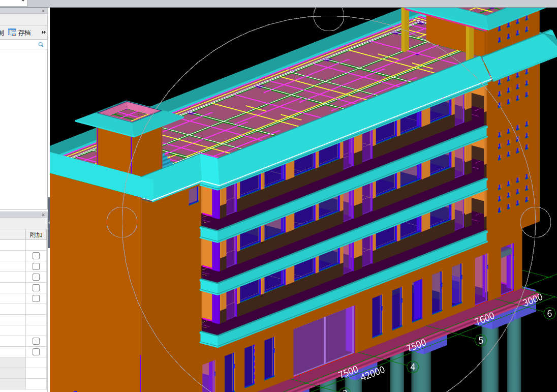Tick the second-to-last 附加 checkbox
Screen dimensions: 557x392
[x=36, y=341]
